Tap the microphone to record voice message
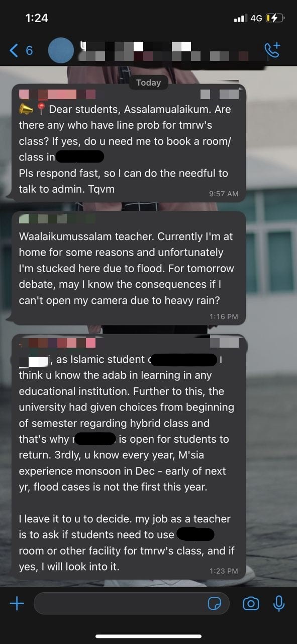 point(279,603)
